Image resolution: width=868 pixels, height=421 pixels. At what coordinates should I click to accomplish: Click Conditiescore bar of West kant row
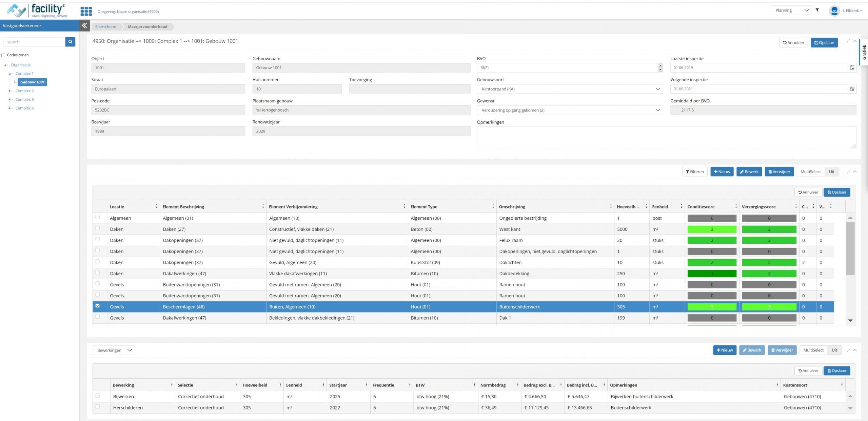[x=712, y=229]
